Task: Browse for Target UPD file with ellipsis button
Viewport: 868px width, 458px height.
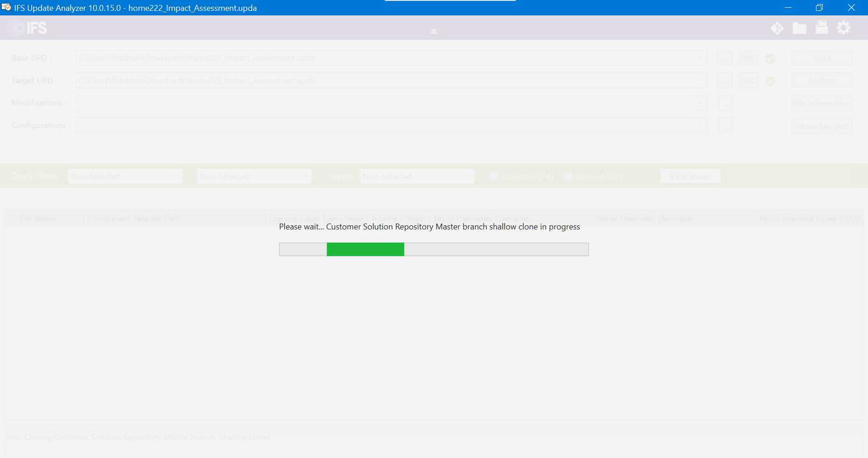Action: tap(725, 81)
